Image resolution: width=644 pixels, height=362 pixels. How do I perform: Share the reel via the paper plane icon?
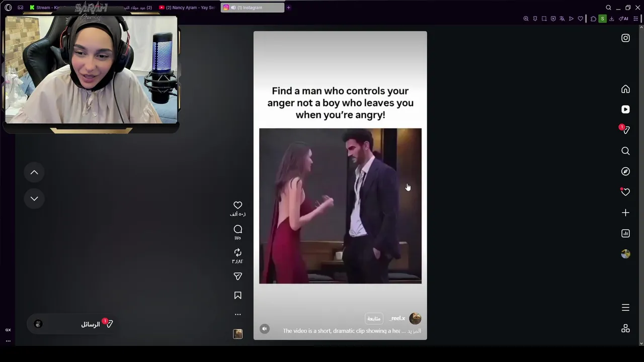[x=238, y=276]
